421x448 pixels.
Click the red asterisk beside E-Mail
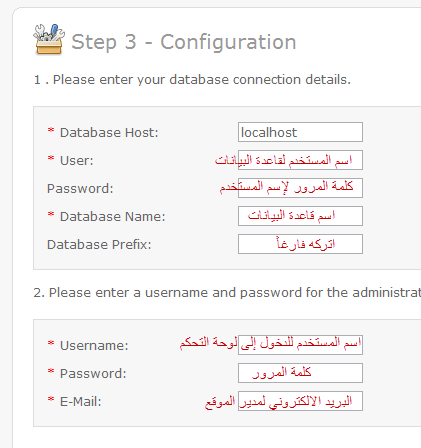(x=51, y=399)
